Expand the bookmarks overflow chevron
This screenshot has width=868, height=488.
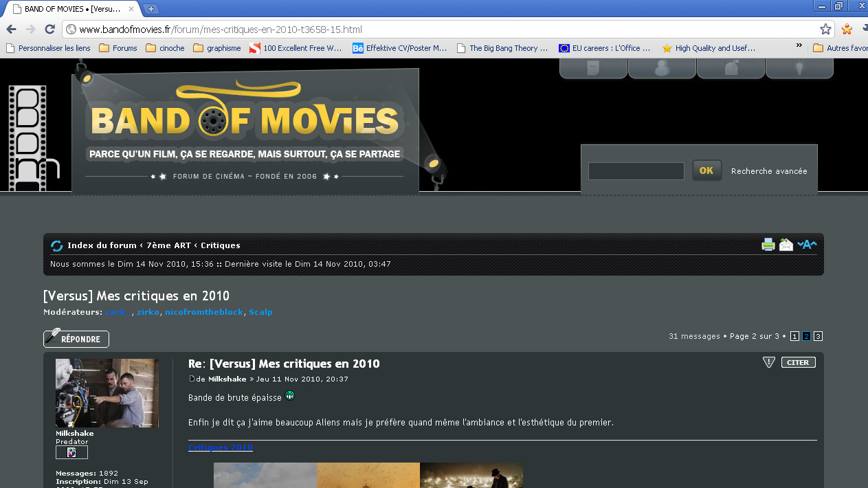tap(799, 46)
